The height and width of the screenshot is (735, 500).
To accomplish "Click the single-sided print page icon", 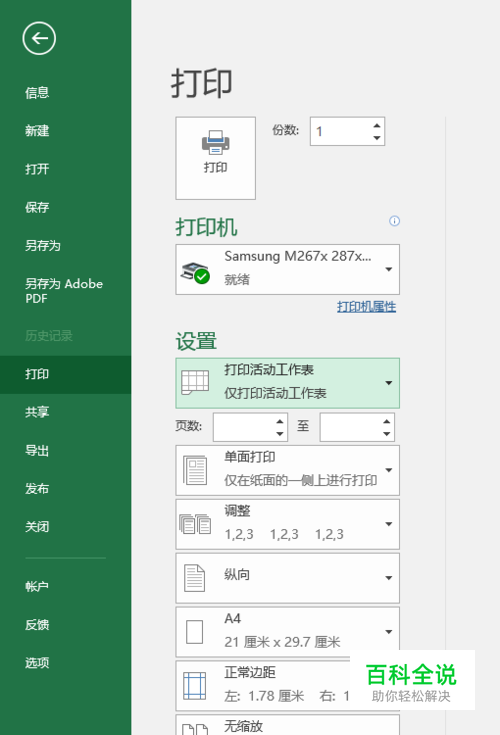I will pos(195,470).
